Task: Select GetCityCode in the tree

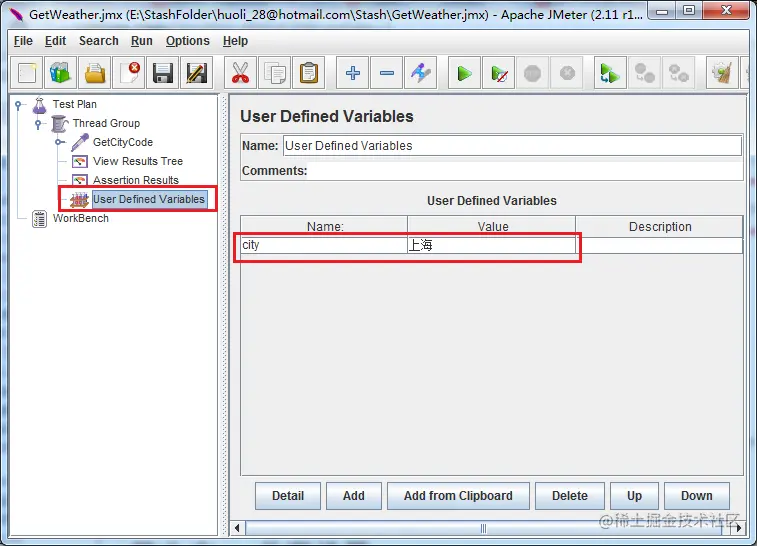Action: tap(123, 142)
